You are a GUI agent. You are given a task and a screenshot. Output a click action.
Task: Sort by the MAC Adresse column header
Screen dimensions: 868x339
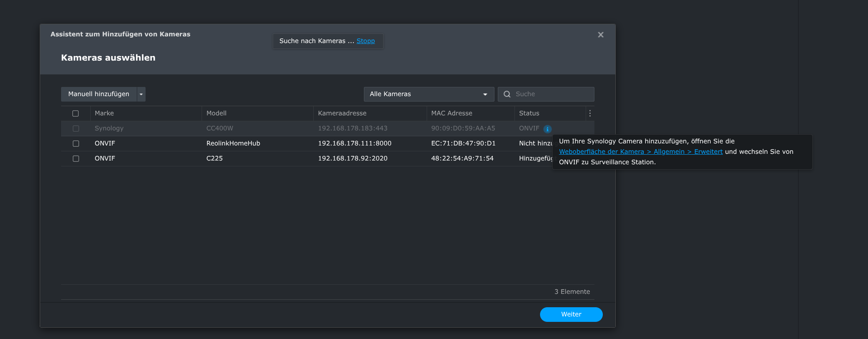tap(451, 113)
